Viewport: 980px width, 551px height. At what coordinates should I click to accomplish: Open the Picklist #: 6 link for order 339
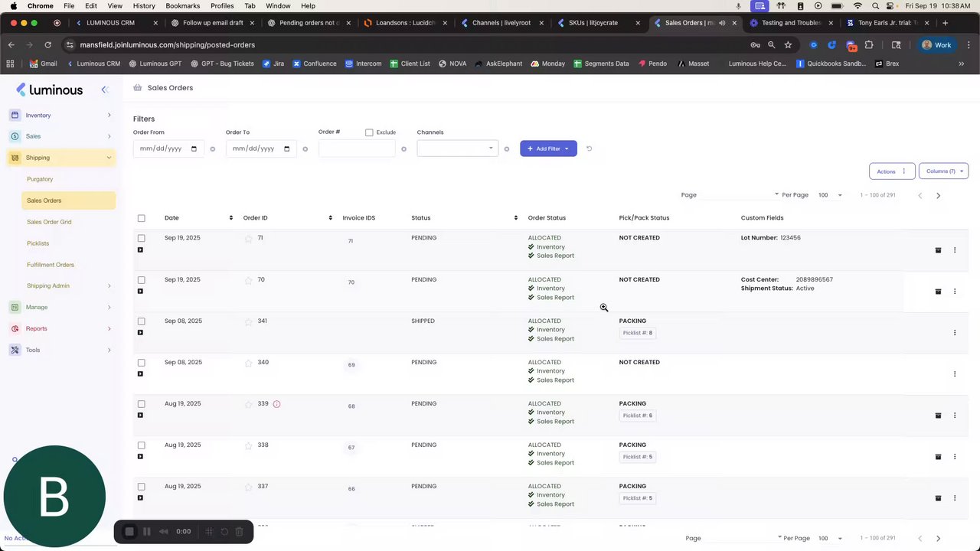(x=638, y=416)
